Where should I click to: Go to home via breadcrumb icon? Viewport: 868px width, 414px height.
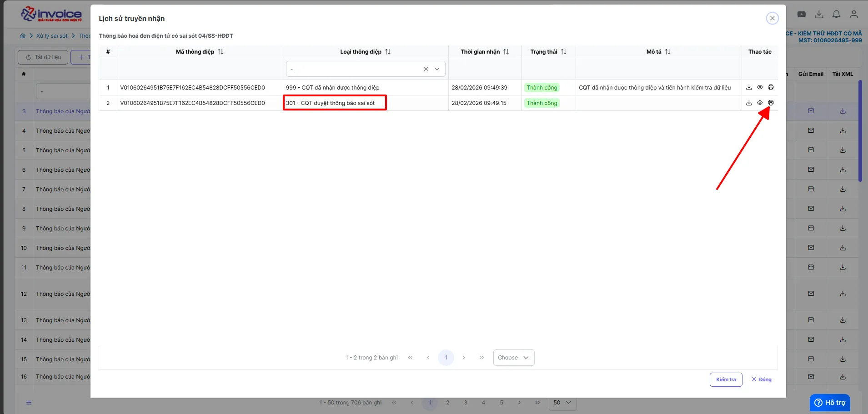coord(23,36)
